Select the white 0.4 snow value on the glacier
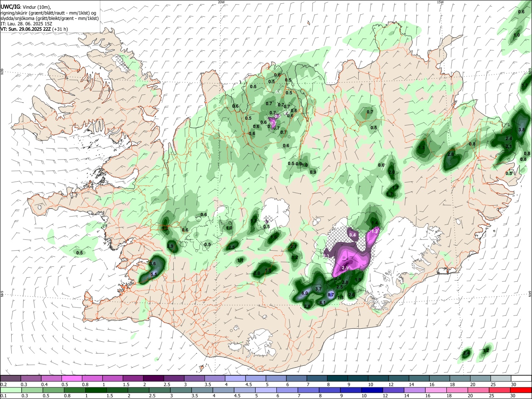 pyautogui.click(x=353, y=235)
